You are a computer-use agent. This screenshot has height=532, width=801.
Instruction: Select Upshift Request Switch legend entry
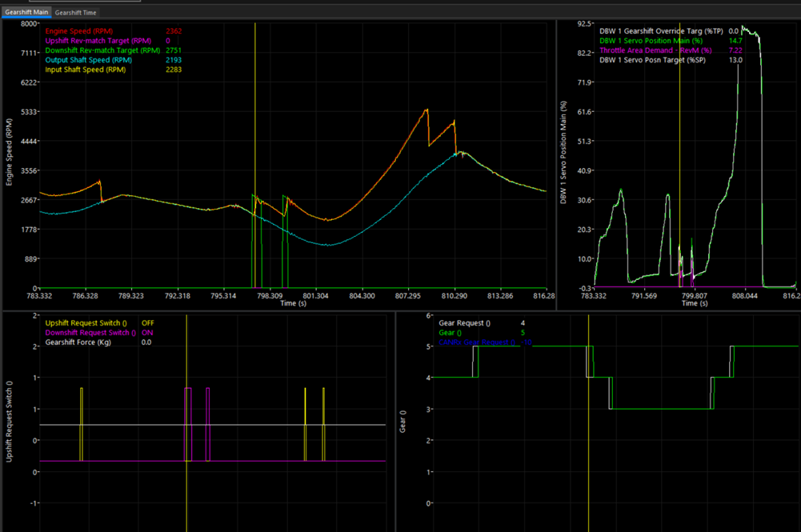pos(86,323)
